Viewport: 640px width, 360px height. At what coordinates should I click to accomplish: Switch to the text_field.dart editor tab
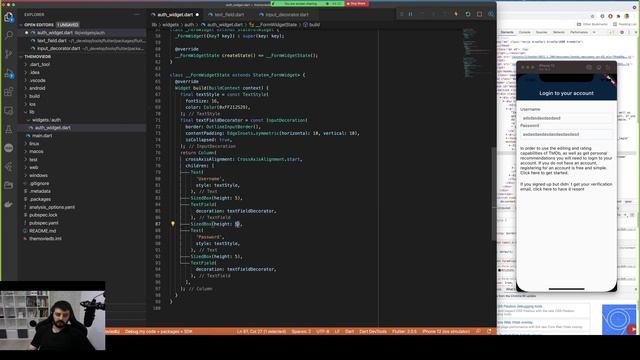click(x=229, y=15)
